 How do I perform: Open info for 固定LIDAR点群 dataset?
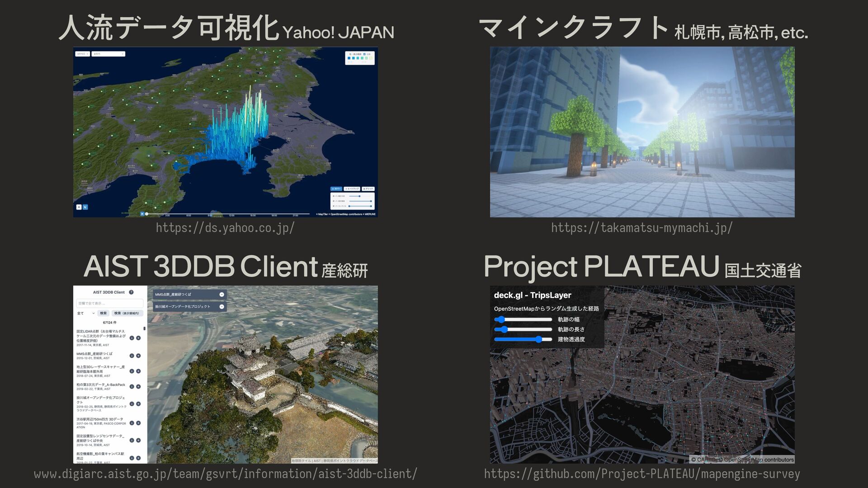[132, 338]
